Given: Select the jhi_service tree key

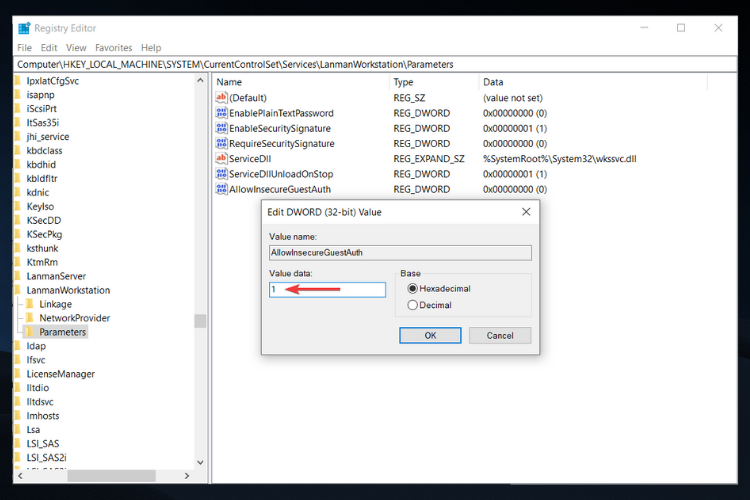Looking at the screenshot, I should (x=48, y=137).
